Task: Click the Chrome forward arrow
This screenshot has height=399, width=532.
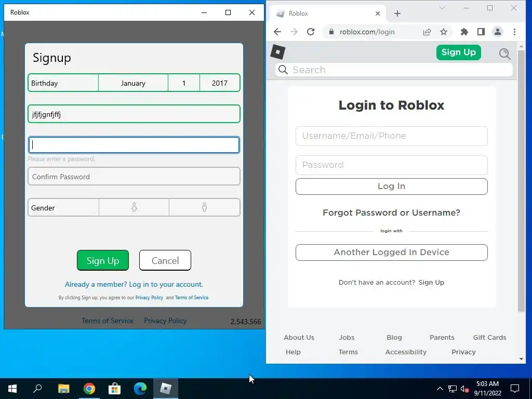Action: [294, 32]
